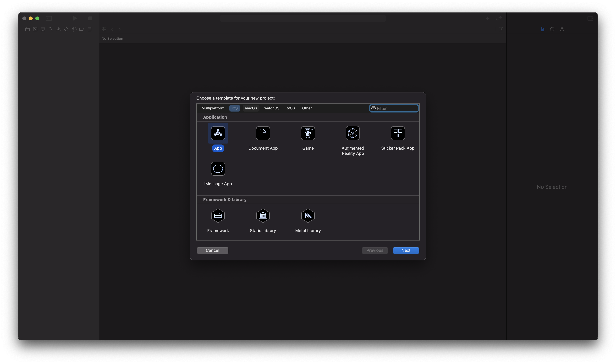Image resolution: width=616 pixels, height=364 pixels.
Task: Select the Sticker Pack App template
Action: click(x=398, y=133)
